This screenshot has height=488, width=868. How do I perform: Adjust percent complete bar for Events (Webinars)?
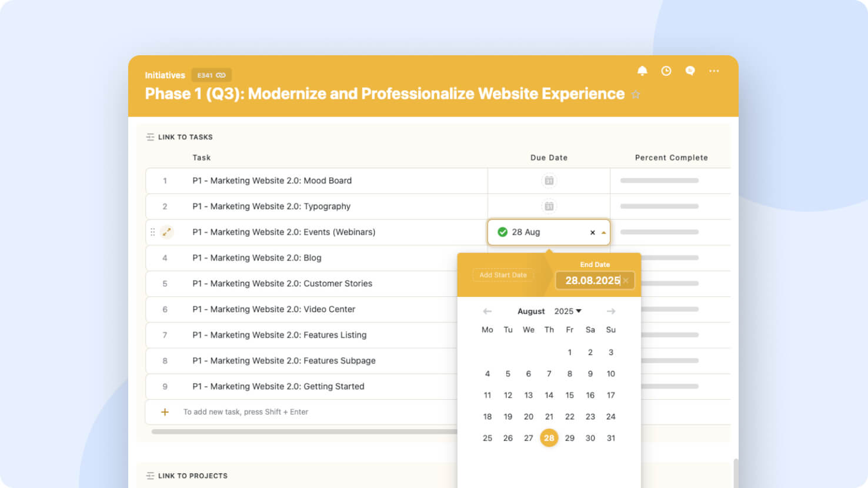[x=659, y=232]
